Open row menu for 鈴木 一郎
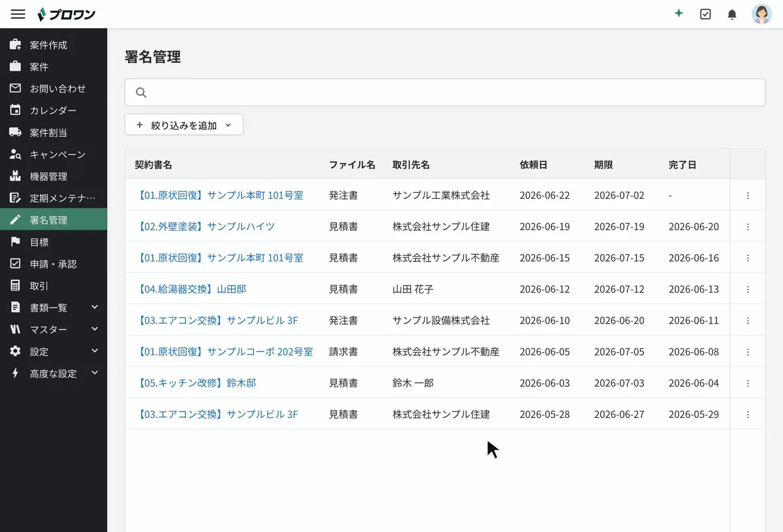The image size is (783, 532). (748, 383)
